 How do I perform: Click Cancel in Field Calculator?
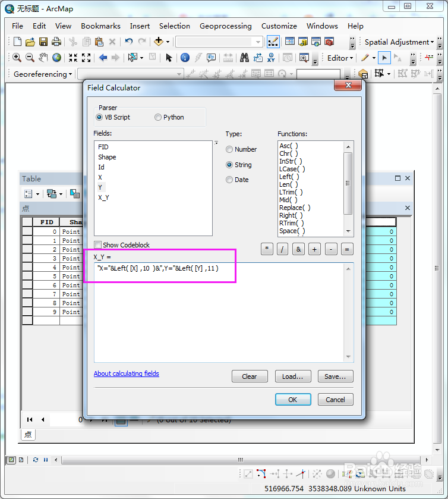pyautogui.click(x=336, y=400)
